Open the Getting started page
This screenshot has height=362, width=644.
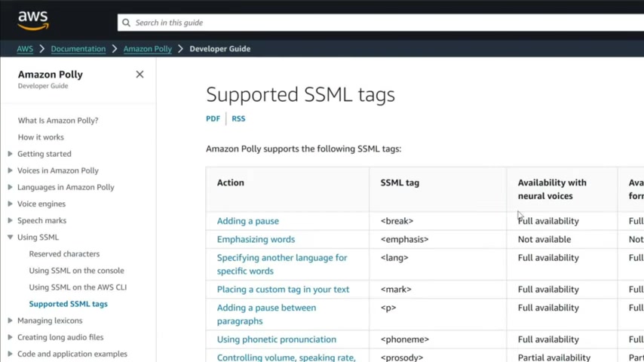coord(44,154)
